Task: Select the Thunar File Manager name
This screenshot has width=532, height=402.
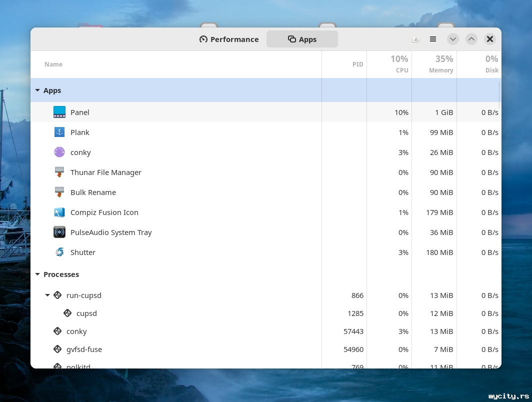Action: 106,172
